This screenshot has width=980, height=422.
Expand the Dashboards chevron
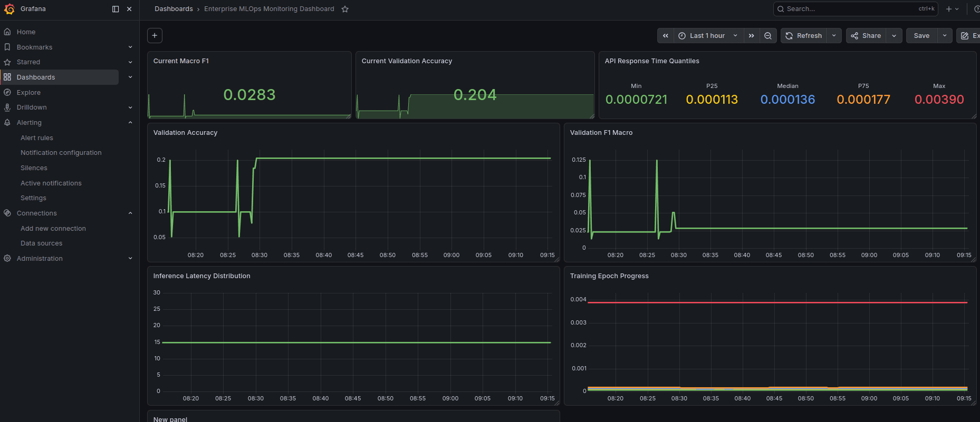(130, 77)
